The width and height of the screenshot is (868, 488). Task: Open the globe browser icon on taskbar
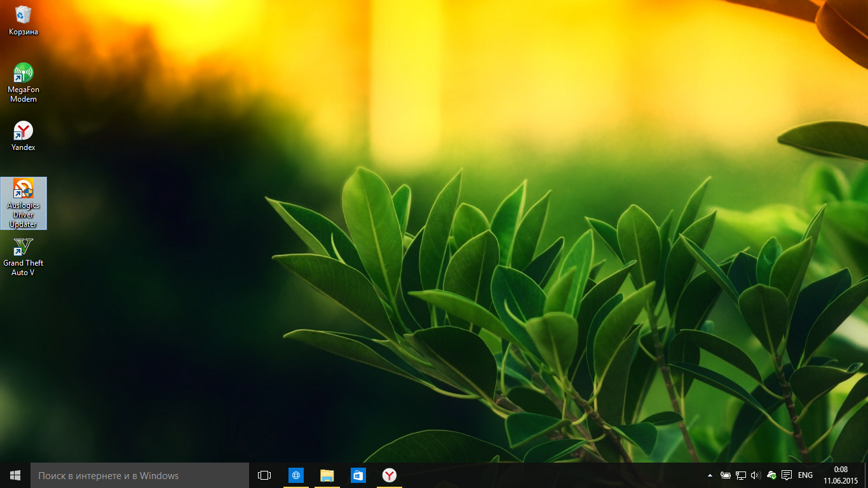296,475
